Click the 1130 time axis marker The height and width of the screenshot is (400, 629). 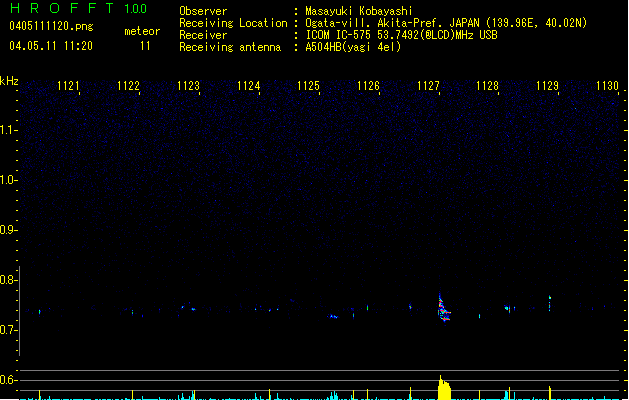tap(607, 86)
